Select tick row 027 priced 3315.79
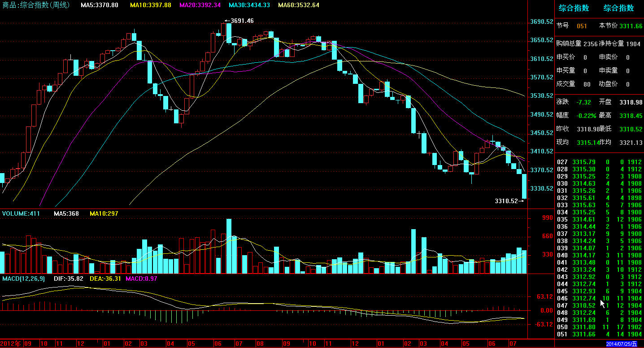The image size is (644, 348). coord(599,162)
